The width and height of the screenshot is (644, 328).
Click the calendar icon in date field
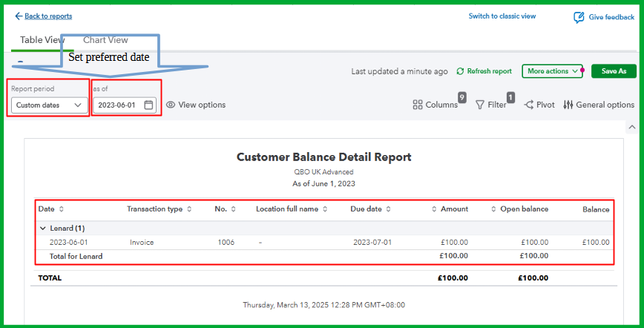point(148,105)
